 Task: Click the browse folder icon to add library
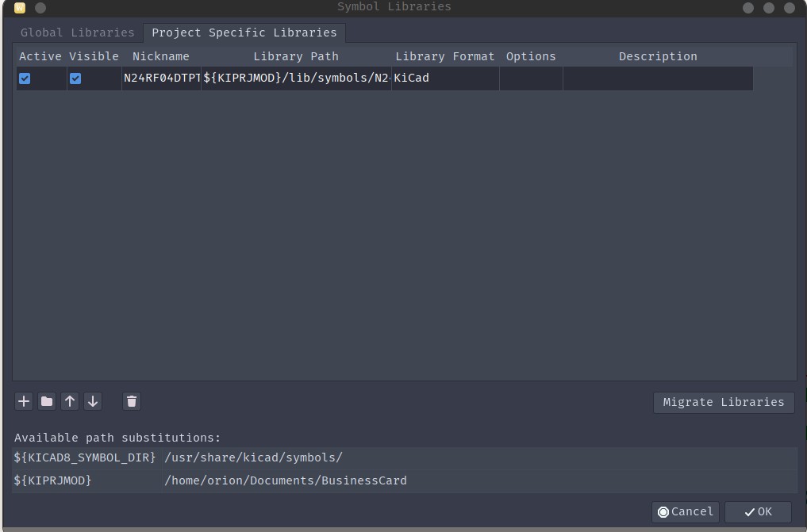[47, 401]
